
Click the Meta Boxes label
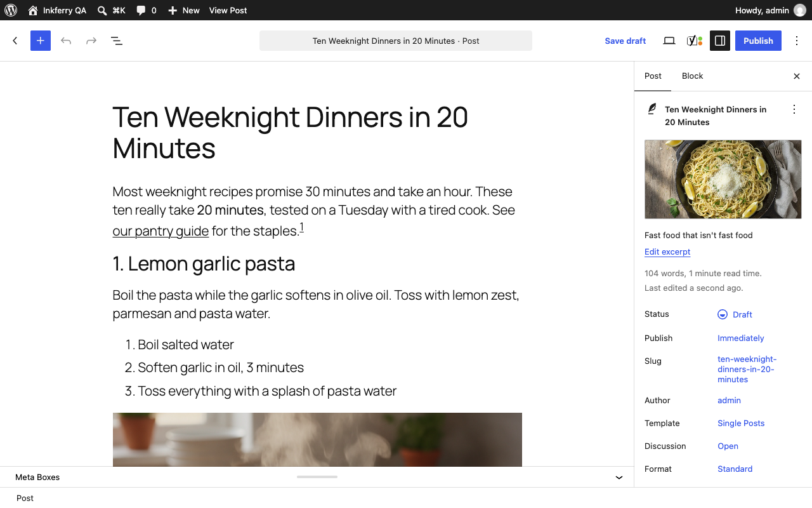(x=37, y=478)
